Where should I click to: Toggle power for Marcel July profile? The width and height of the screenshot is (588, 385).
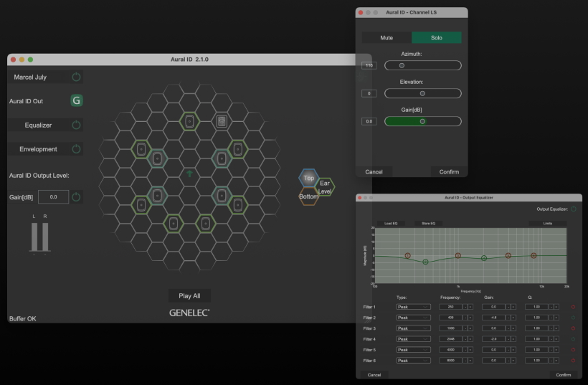tap(76, 77)
